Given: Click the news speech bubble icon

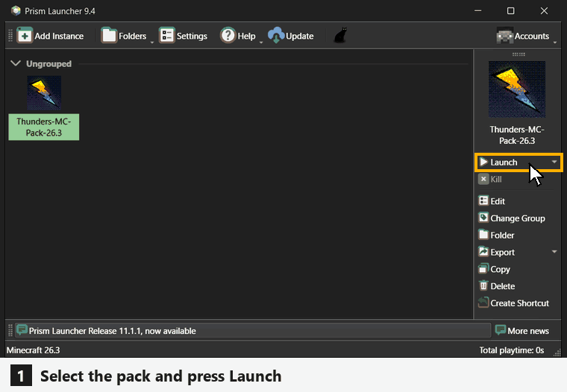Looking at the screenshot, I should point(22,330).
